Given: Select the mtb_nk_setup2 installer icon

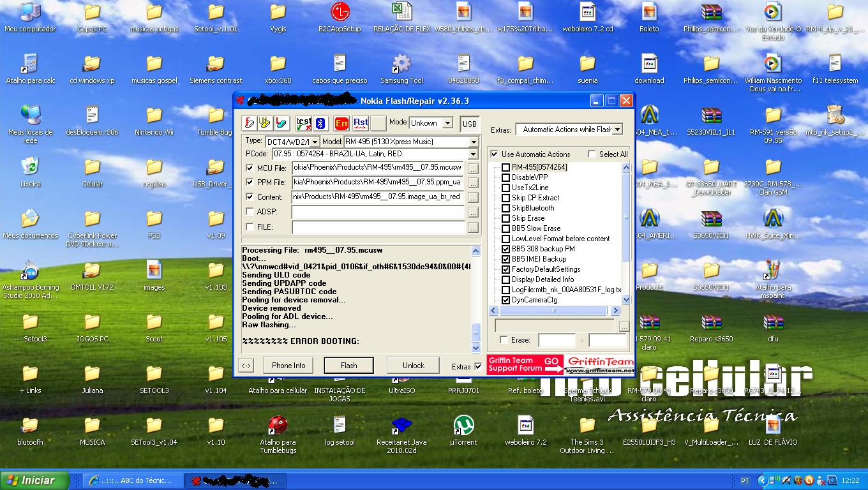Looking at the screenshot, I should [835, 121].
